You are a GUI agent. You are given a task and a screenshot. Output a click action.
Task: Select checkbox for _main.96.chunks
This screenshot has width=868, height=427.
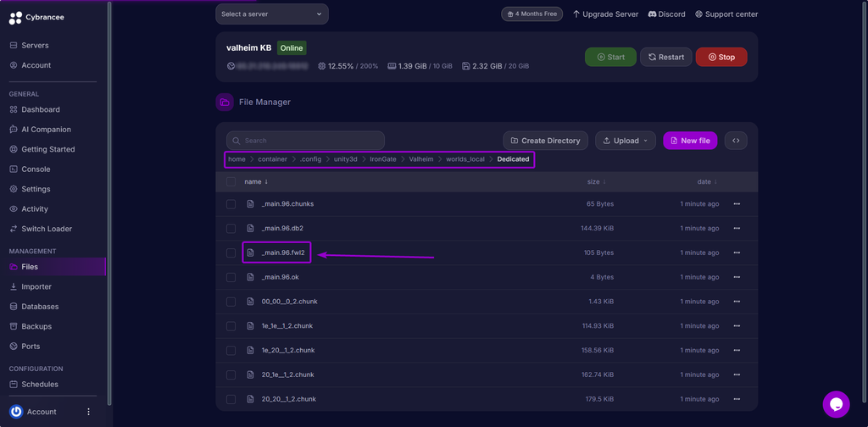point(231,204)
